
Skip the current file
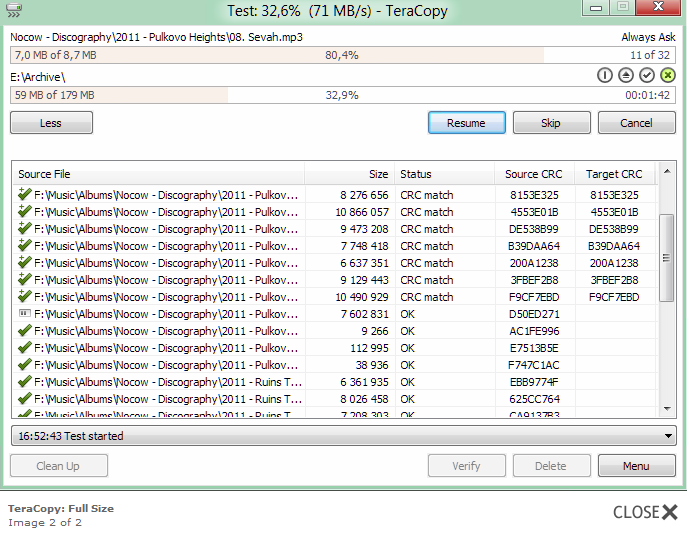click(x=551, y=123)
